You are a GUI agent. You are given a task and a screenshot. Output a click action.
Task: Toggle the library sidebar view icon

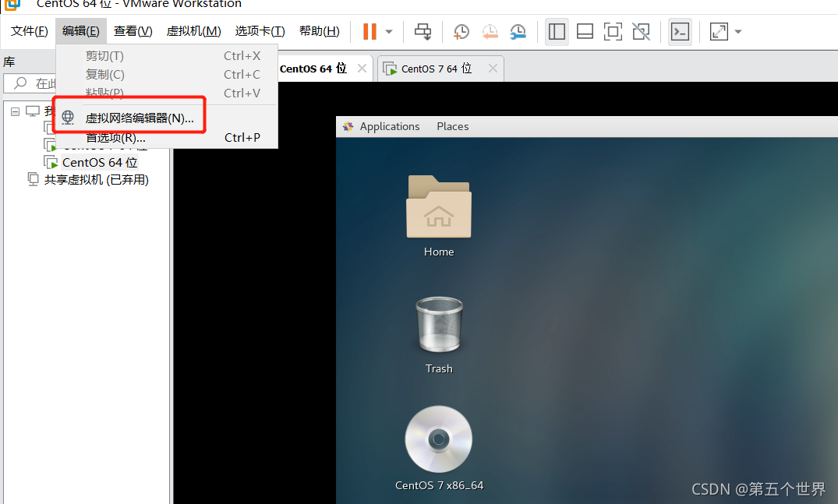pos(557,31)
